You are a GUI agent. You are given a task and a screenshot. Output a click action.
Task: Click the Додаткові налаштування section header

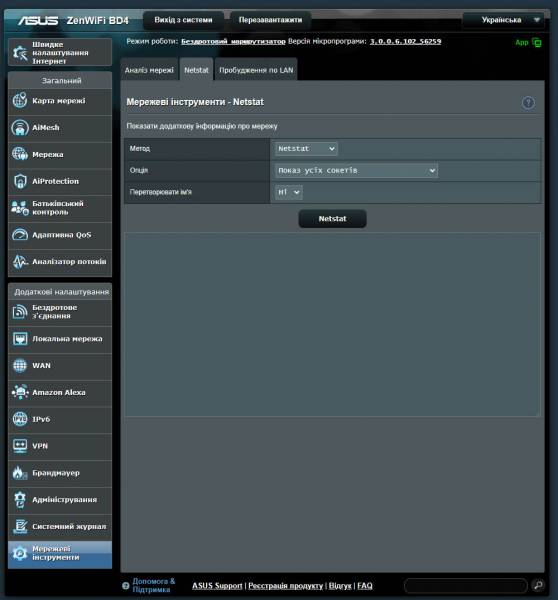[x=60, y=292]
